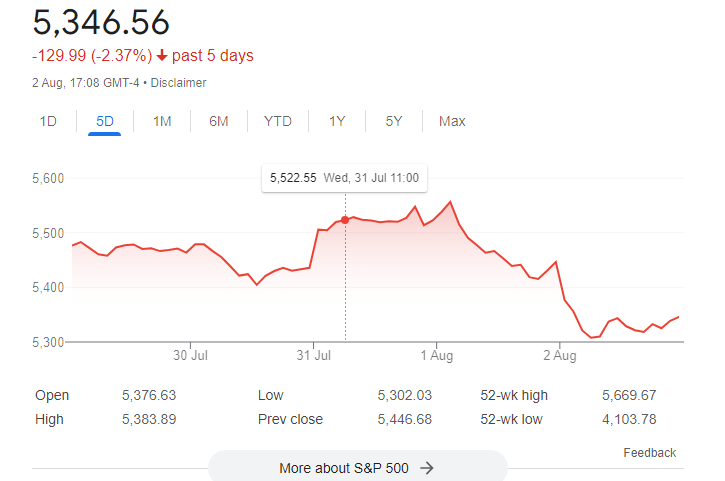Viewport: 725px width, 481px height.
Task: Select the 5D time range tab
Action: coord(105,121)
